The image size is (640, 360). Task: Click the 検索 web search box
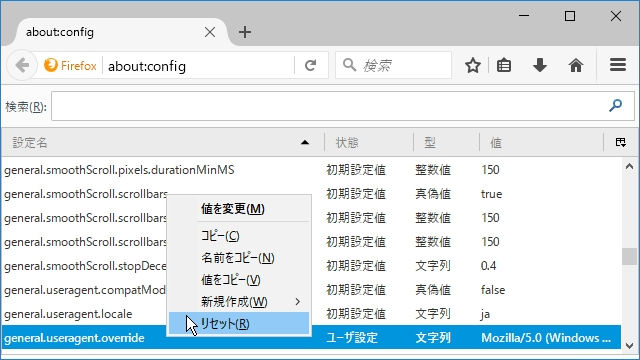click(x=394, y=65)
